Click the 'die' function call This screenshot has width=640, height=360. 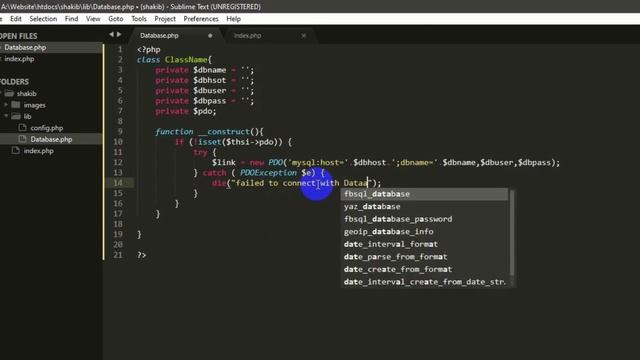tap(219, 183)
